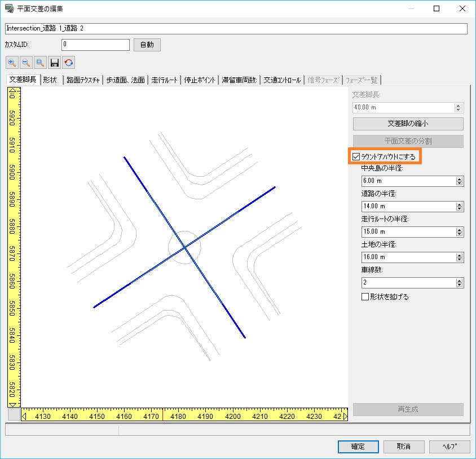Click the zoom to fit magnifier icon
The width and height of the screenshot is (476, 459).
click(x=40, y=63)
